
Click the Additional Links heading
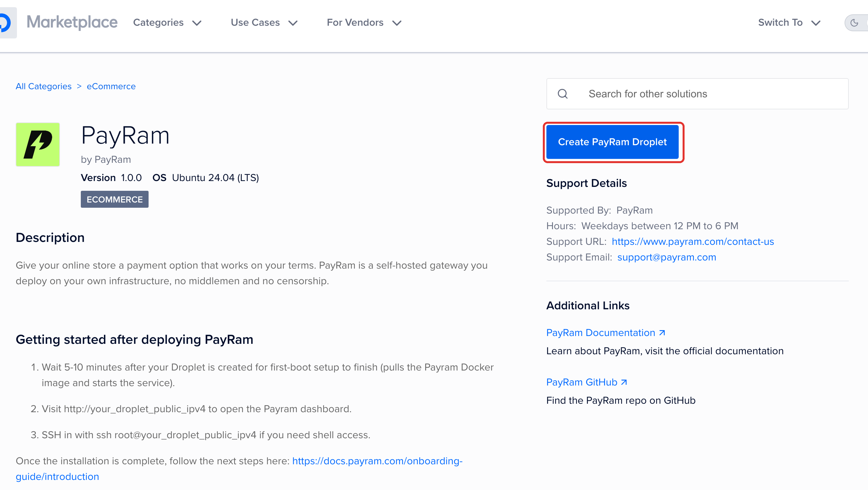588,305
